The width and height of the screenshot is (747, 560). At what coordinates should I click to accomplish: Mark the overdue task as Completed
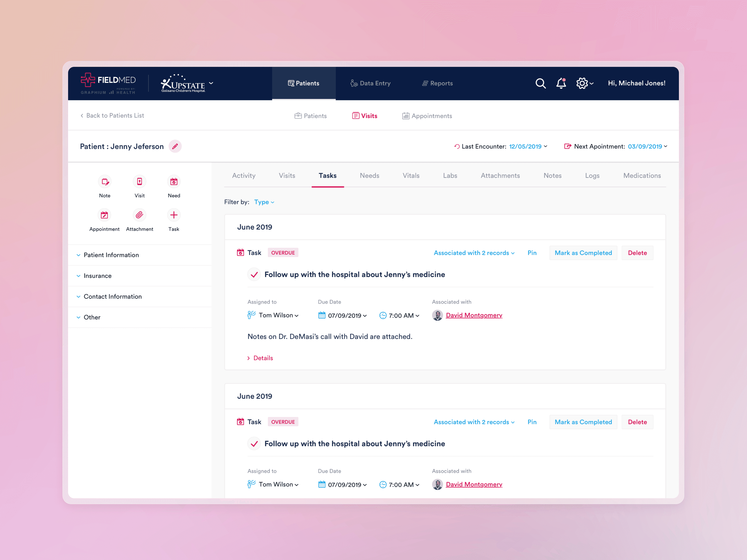[x=583, y=253]
